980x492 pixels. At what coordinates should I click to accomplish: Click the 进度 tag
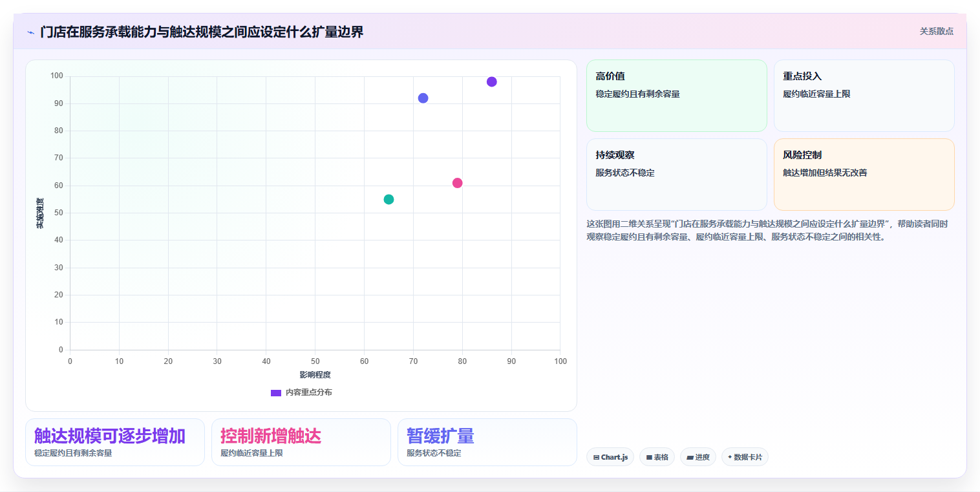click(698, 457)
